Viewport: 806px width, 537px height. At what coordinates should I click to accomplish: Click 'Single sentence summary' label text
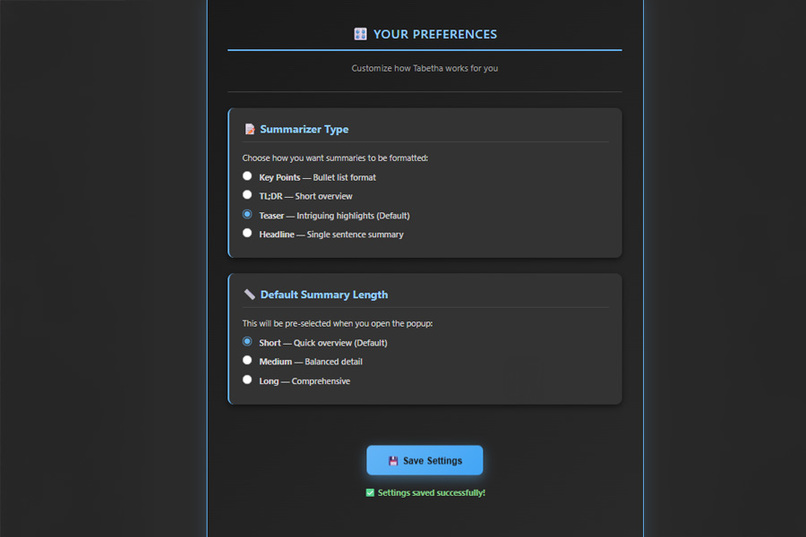pos(355,234)
